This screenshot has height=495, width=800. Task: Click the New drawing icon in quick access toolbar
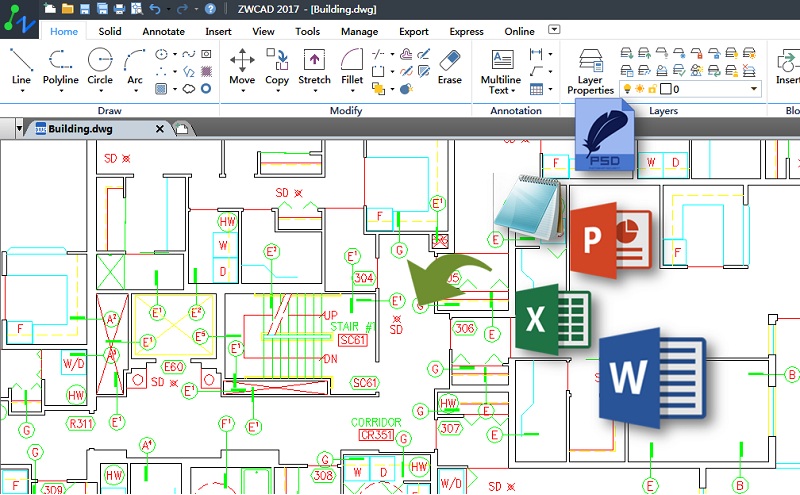[49, 8]
